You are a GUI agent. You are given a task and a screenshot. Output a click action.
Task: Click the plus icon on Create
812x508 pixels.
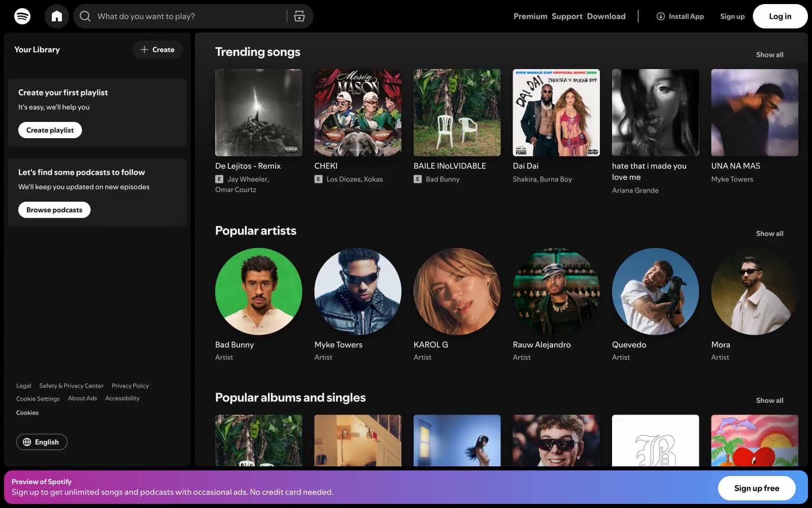click(144, 49)
